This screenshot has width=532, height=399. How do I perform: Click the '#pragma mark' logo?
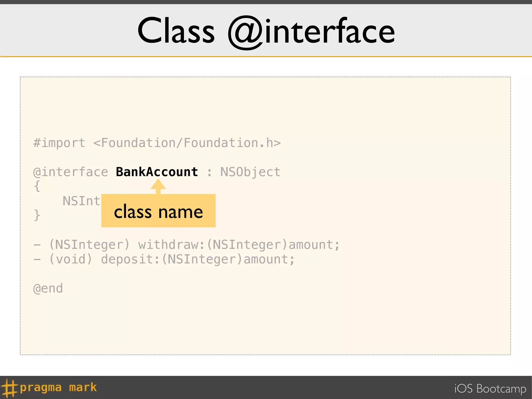(x=49, y=388)
